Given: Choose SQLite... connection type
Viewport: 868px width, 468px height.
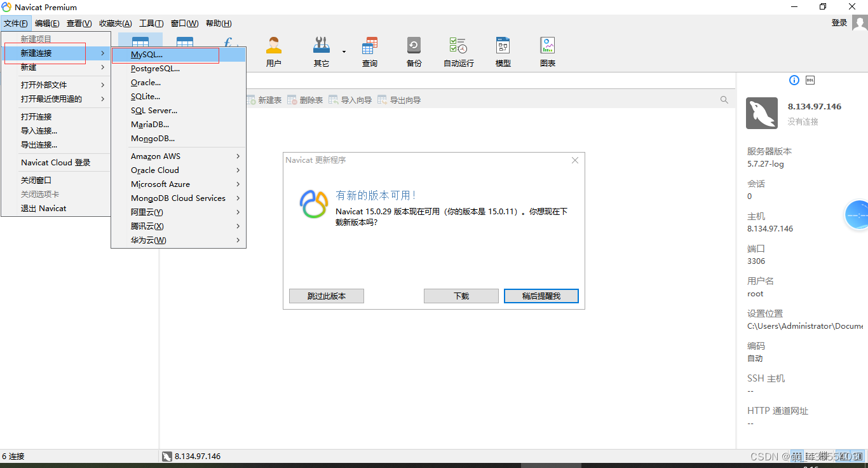Looking at the screenshot, I should (179, 97).
